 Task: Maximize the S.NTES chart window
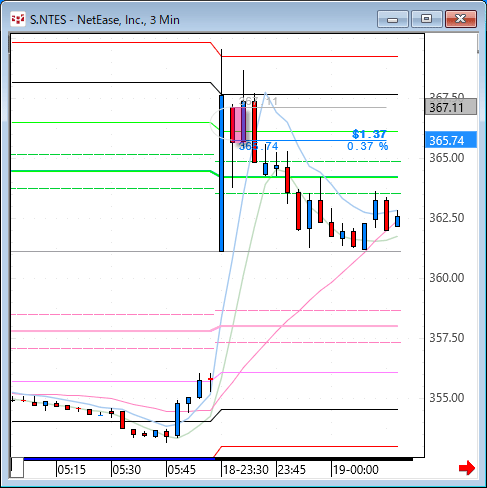[426, 19]
